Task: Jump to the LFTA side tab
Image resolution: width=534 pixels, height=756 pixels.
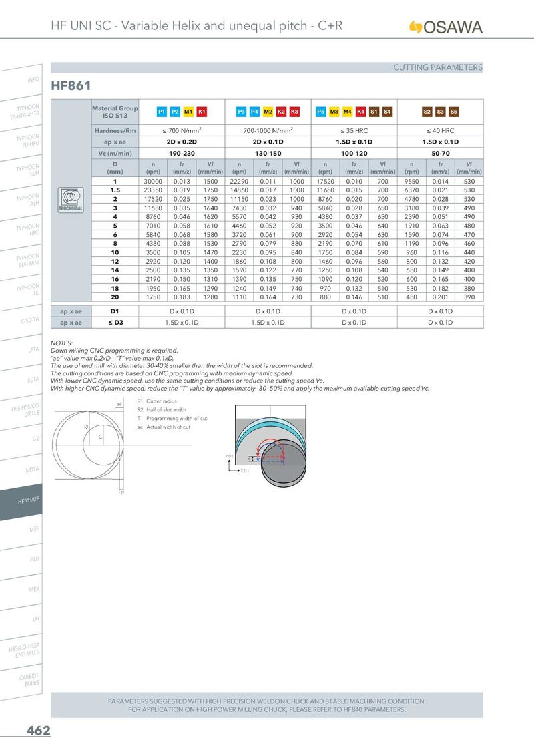Action: pyautogui.click(x=21, y=352)
